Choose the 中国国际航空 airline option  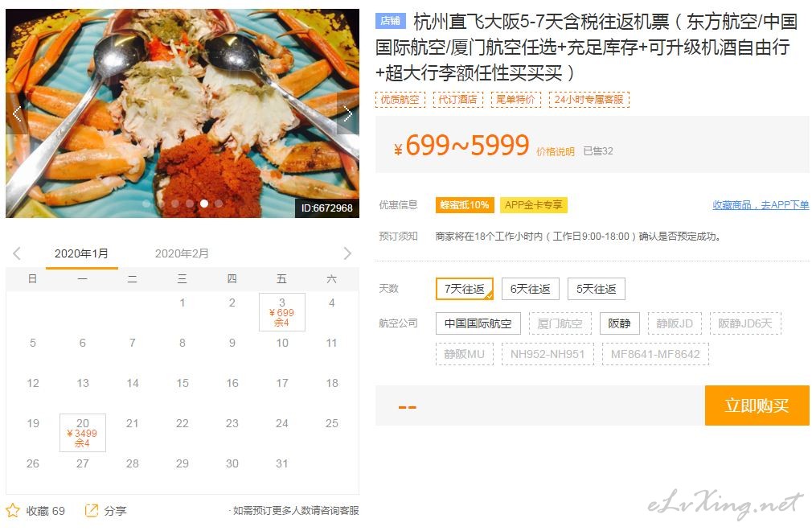tap(478, 323)
